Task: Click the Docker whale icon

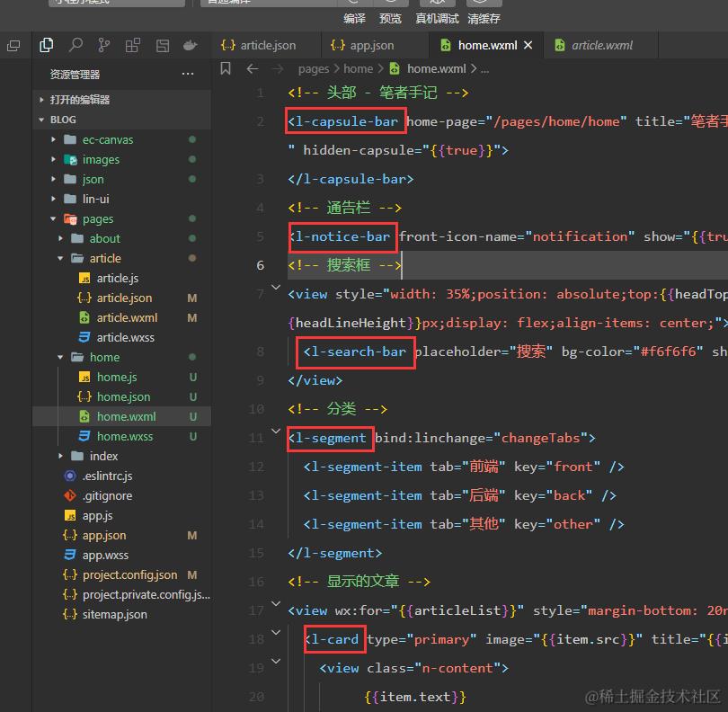Action: point(190,45)
